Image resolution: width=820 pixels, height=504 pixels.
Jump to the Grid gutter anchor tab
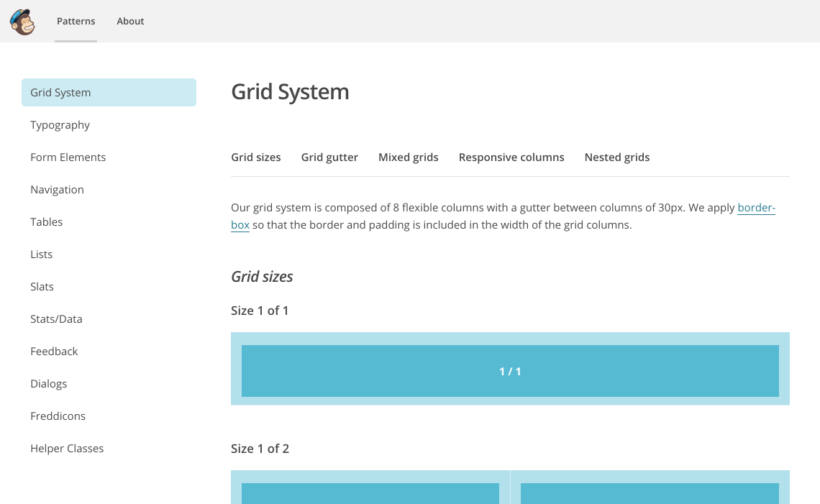click(329, 157)
